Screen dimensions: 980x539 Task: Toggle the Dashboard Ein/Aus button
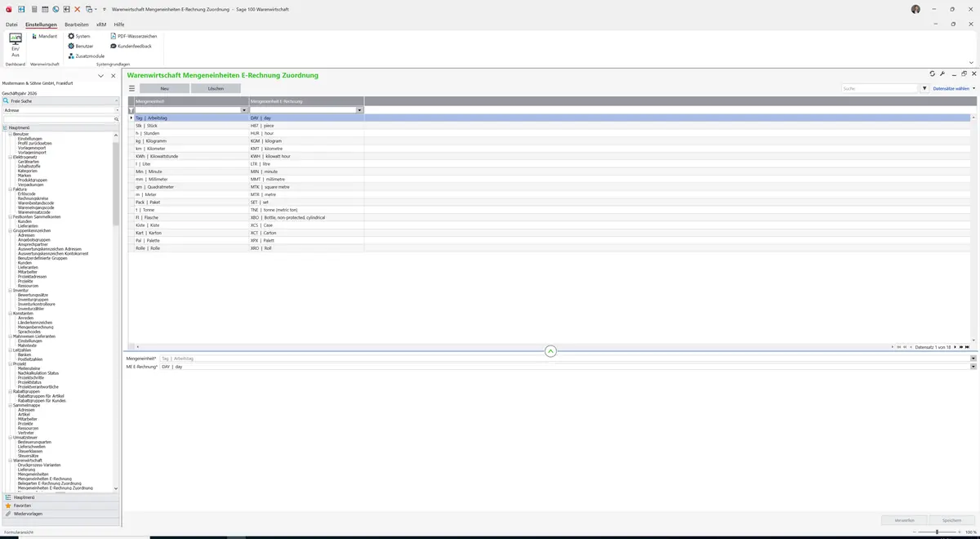[16, 45]
